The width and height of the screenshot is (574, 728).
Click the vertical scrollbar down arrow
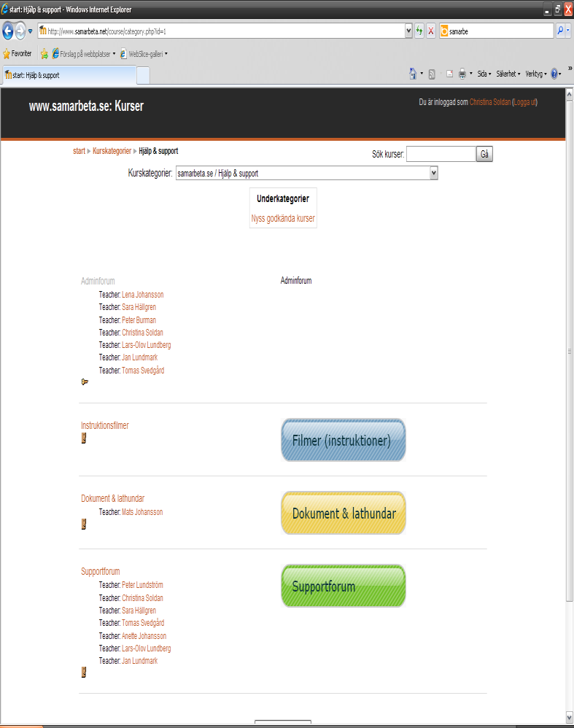point(570,718)
